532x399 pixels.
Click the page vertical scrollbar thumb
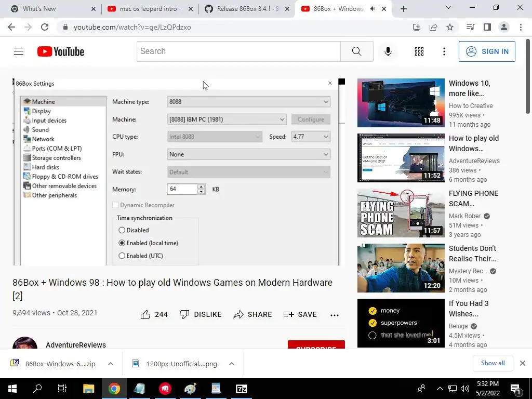pos(528,76)
